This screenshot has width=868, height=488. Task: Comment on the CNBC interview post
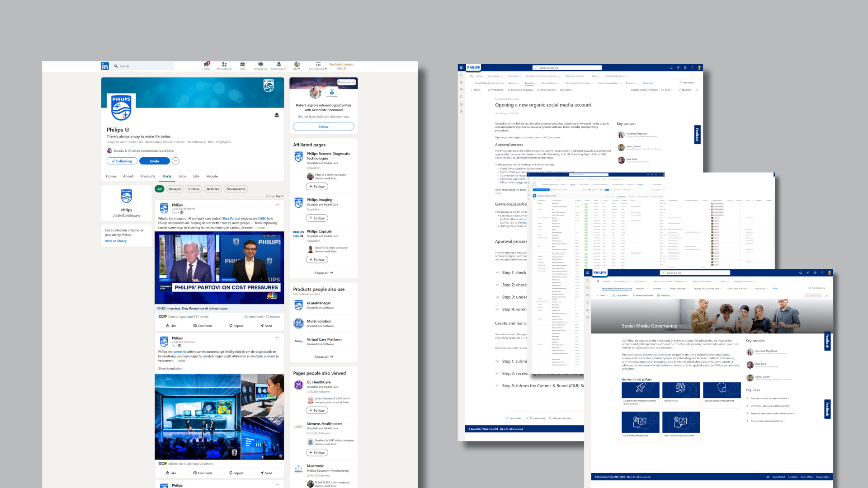(x=203, y=326)
